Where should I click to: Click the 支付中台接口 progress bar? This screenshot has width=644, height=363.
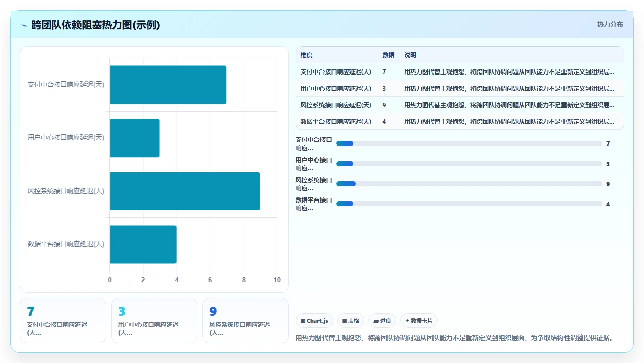tap(469, 143)
